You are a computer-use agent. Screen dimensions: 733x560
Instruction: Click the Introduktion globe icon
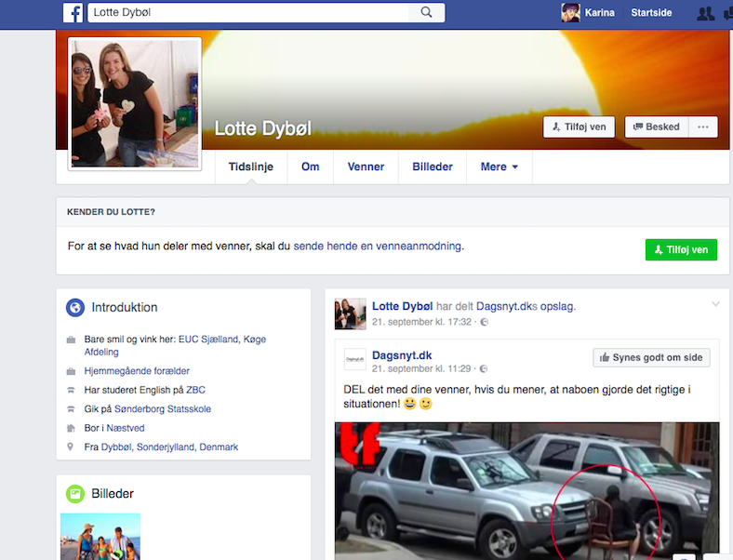click(x=75, y=308)
